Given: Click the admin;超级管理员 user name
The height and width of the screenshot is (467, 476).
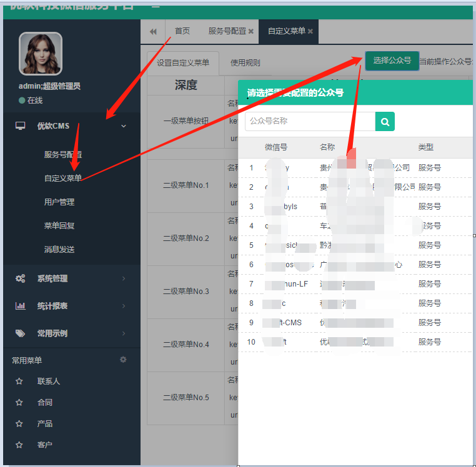Looking at the screenshot, I should pyautogui.click(x=49, y=86).
